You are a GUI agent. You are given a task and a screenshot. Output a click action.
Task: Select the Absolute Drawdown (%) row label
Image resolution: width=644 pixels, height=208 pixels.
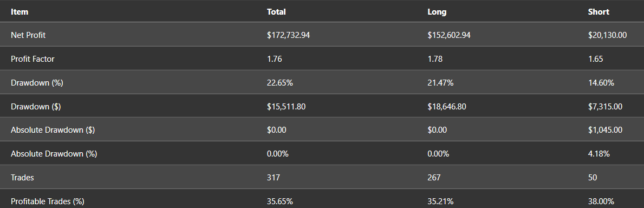[54, 154]
